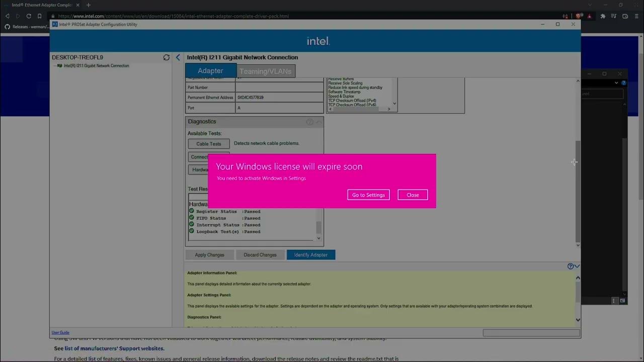Open the Diagnostics panel help icon

pyautogui.click(x=310, y=122)
